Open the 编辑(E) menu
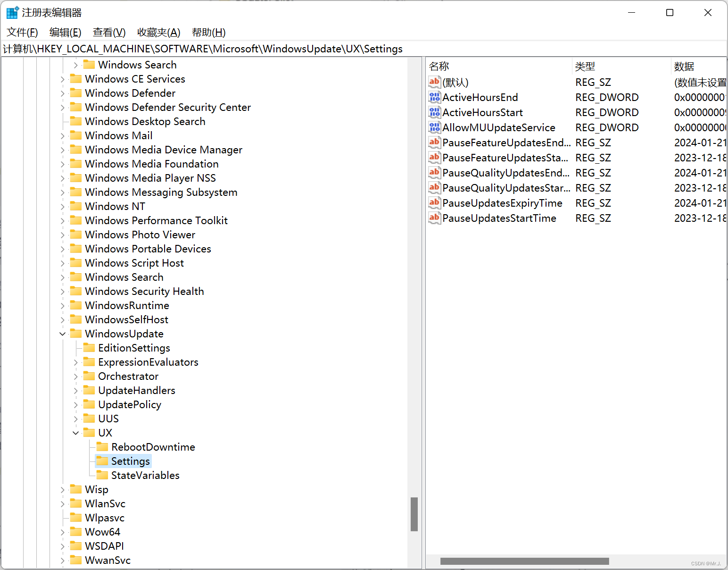 pos(66,32)
